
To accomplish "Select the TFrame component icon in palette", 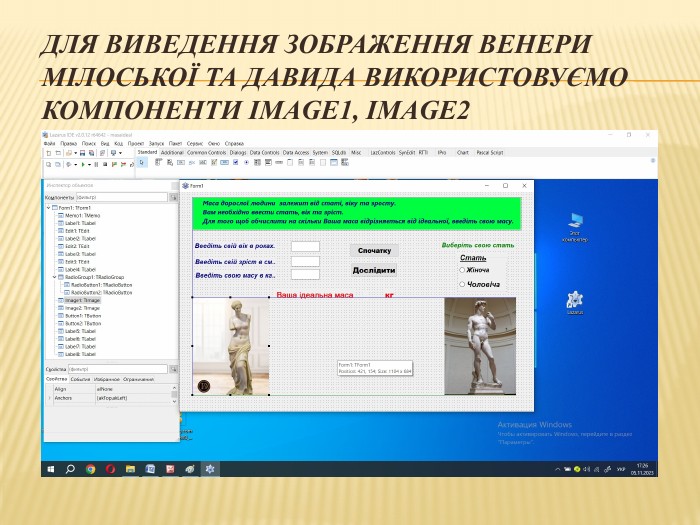I will (334, 162).
